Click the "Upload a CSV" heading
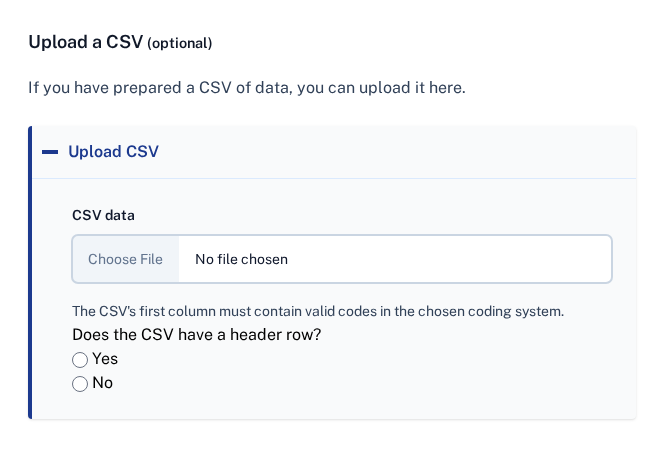The width and height of the screenshot is (664, 463). click(x=85, y=42)
